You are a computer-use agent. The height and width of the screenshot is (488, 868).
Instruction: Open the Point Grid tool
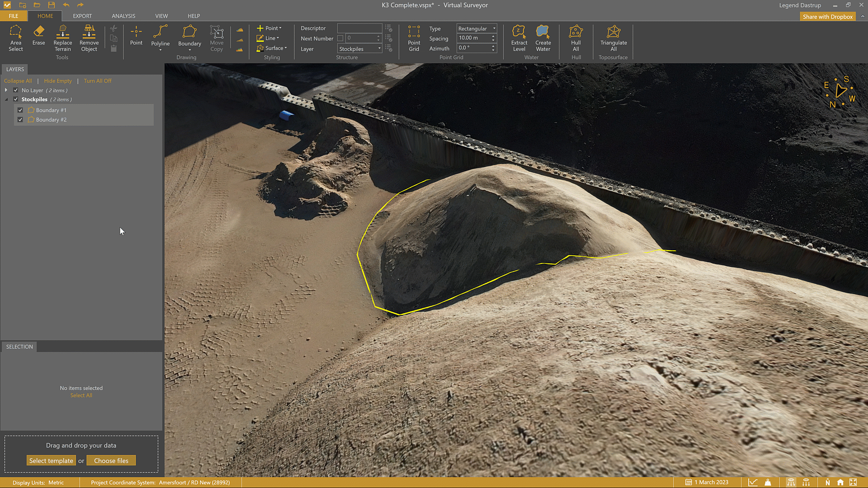pos(414,38)
